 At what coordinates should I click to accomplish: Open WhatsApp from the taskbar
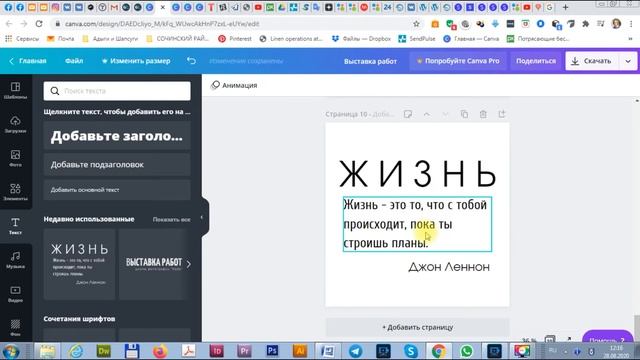(x=466, y=351)
